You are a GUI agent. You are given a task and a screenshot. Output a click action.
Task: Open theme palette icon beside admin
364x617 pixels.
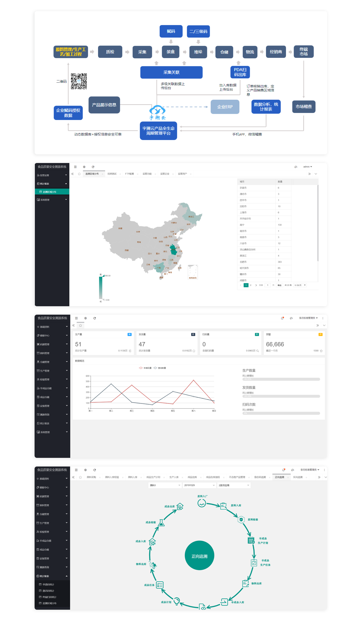pos(296,167)
